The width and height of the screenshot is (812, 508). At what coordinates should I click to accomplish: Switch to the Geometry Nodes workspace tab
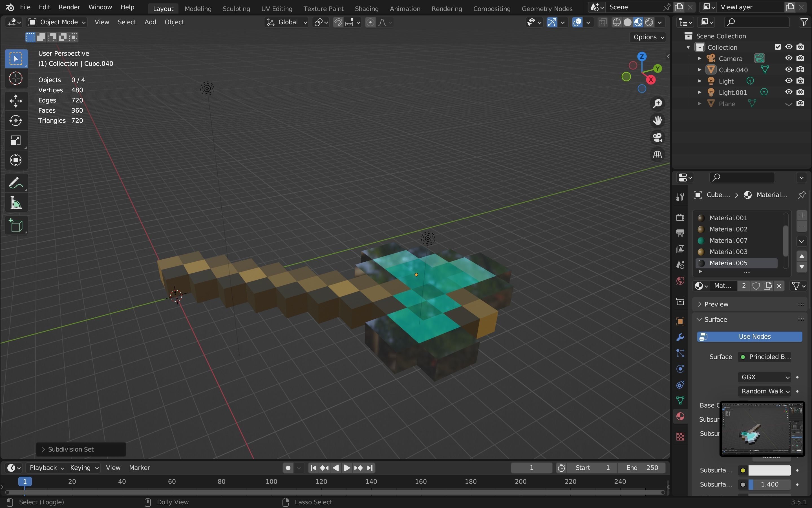[x=547, y=8]
